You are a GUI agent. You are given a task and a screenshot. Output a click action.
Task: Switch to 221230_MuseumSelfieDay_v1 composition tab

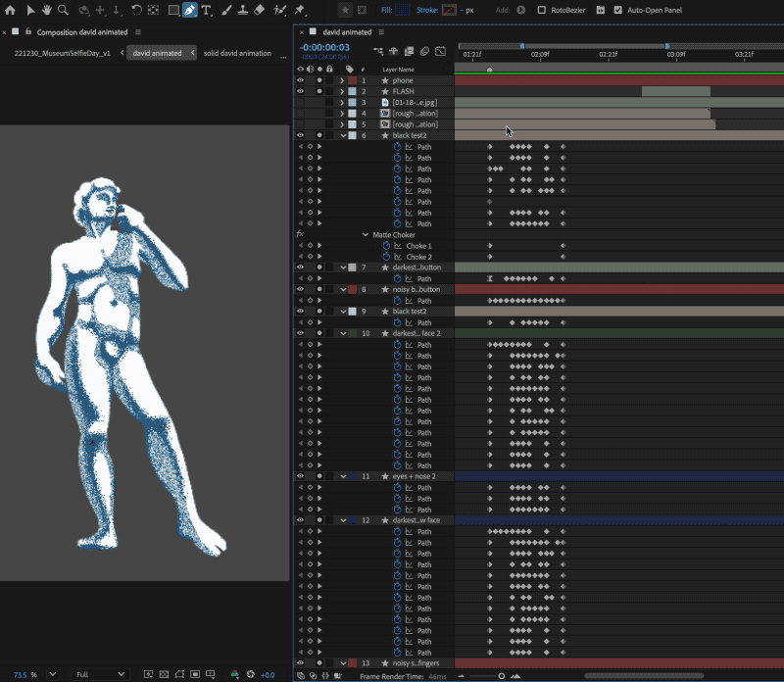(62, 53)
